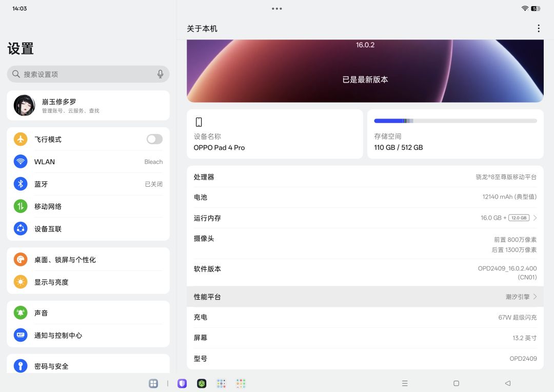Viewport: 554px width, 392px height.
Task: Tap the 处理器 processor row
Action: point(365,177)
